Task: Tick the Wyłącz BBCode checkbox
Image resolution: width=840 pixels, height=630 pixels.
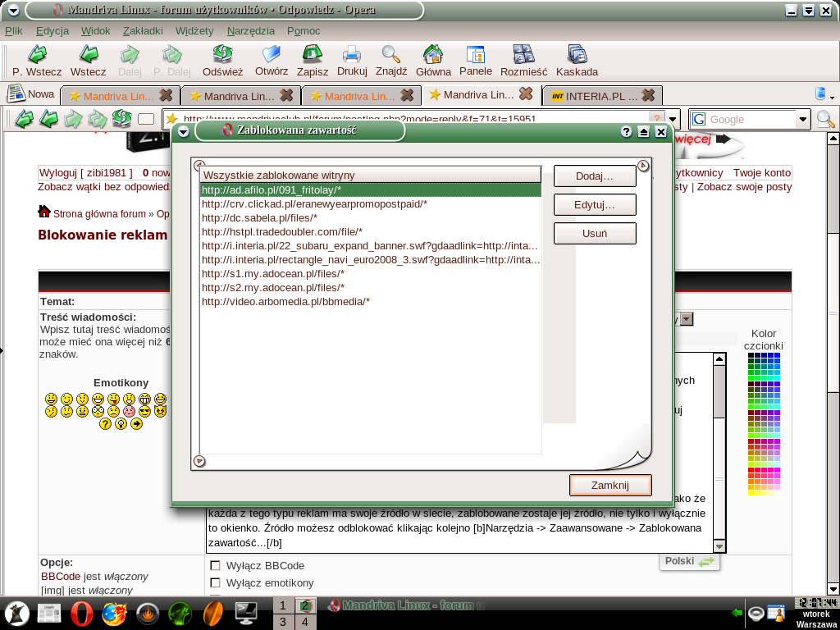Action: 216,566
